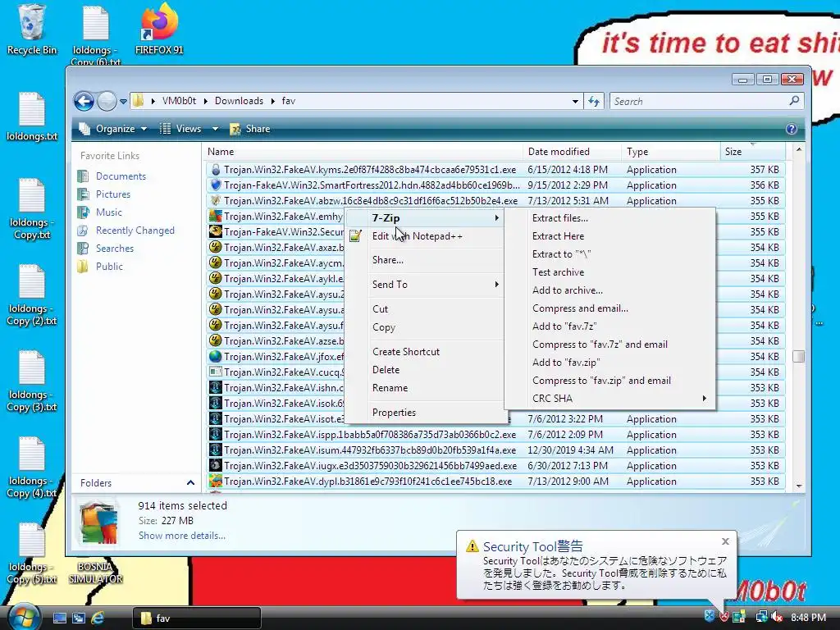Click the Explorer Back arrow button
The width and height of the screenshot is (840, 630).
coord(84,101)
